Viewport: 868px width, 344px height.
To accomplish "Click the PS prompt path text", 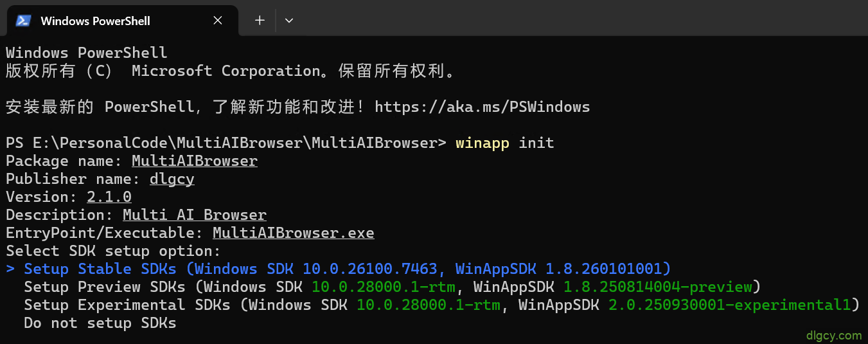I will click(x=225, y=143).
